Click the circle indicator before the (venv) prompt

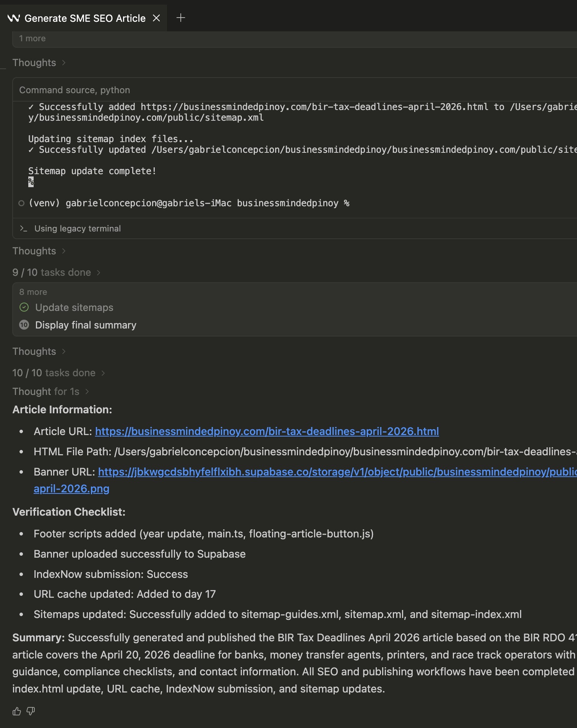tap(21, 203)
